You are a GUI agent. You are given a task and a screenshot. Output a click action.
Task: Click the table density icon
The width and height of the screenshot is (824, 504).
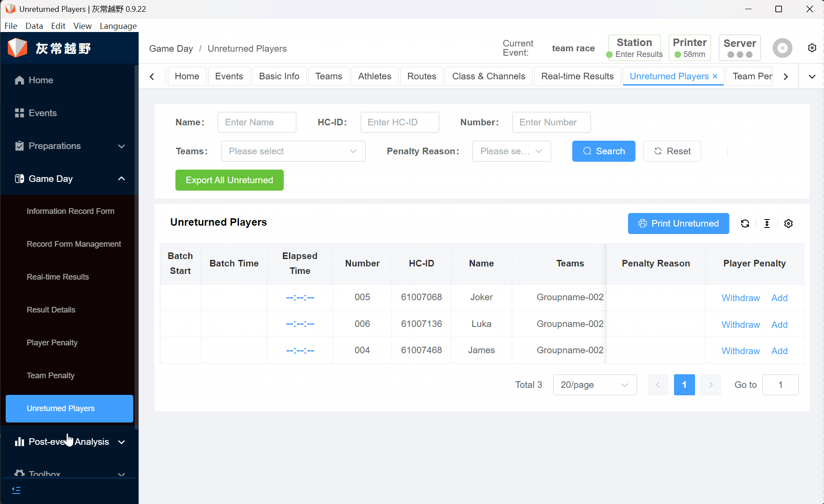coord(767,224)
